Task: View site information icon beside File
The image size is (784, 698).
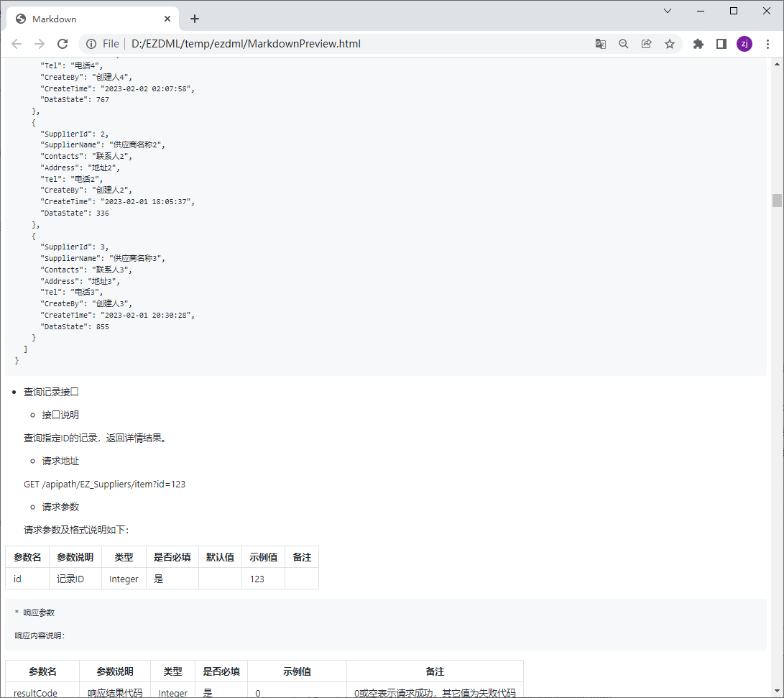Action: tap(91, 44)
